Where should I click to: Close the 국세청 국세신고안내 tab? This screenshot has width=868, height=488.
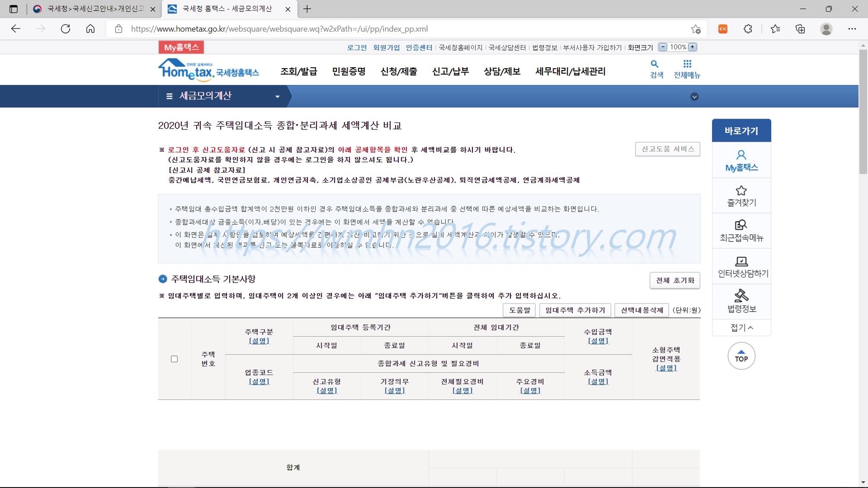[153, 9]
